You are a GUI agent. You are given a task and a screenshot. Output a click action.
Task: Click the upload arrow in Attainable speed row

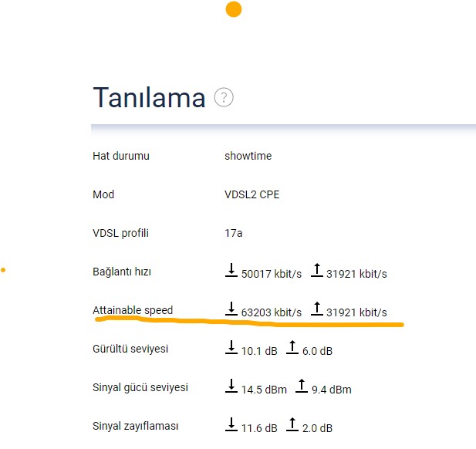click(317, 309)
